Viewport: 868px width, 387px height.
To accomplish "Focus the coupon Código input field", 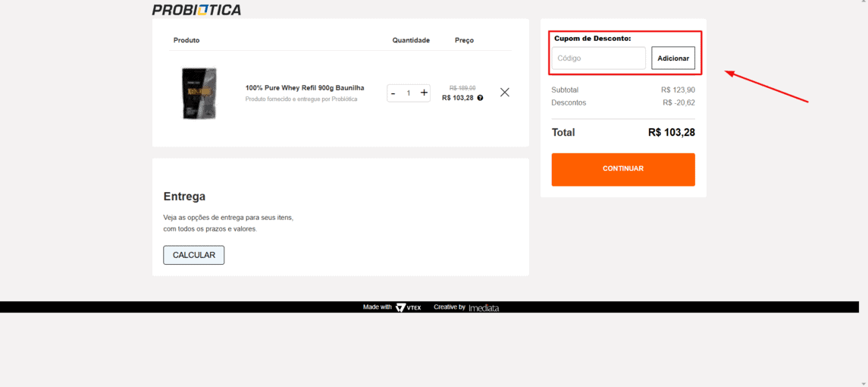I will click(x=598, y=58).
